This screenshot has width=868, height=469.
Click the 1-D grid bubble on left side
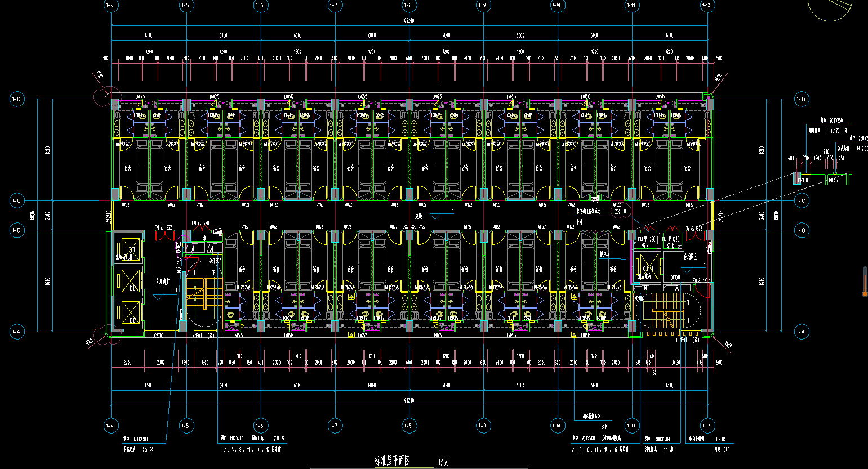tap(16, 99)
